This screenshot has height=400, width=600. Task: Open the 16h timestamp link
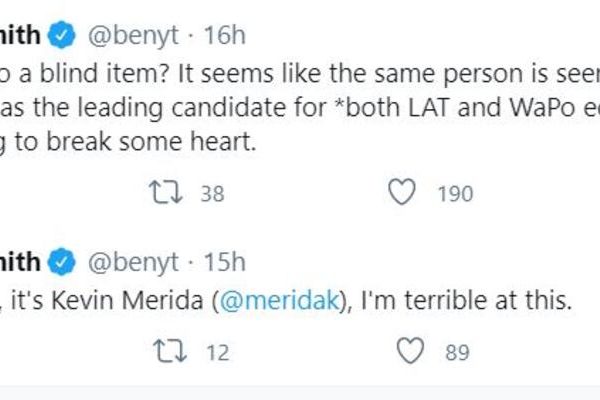pos(223,37)
